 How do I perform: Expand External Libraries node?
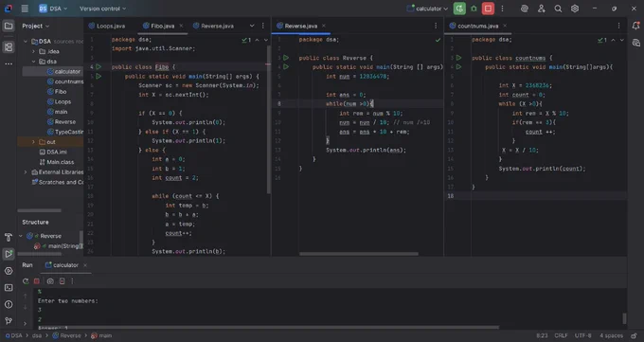click(26, 172)
